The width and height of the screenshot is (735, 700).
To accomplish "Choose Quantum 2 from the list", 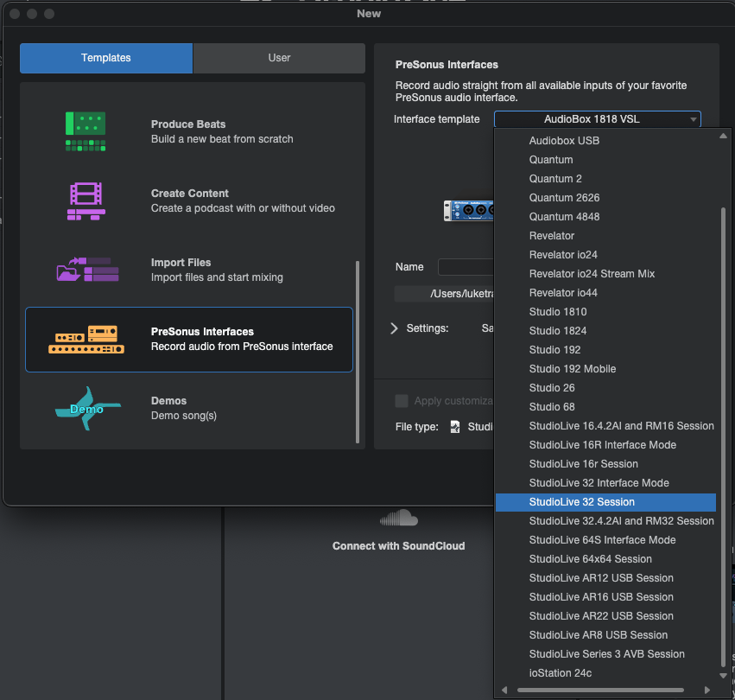I will [605, 179].
